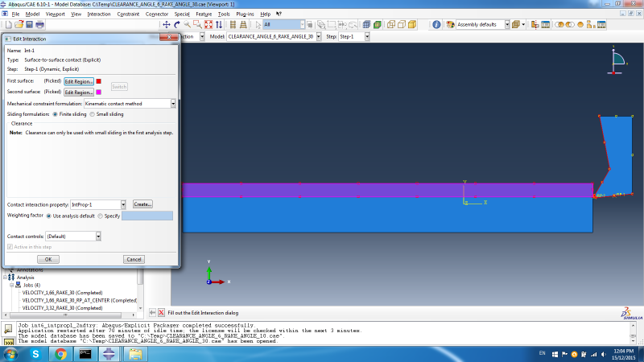The height and width of the screenshot is (362, 644).
Task: Select job VELOCITY_1,66_RAKE_30_RP_AT_CENTER in tree
Action: coord(79,300)
